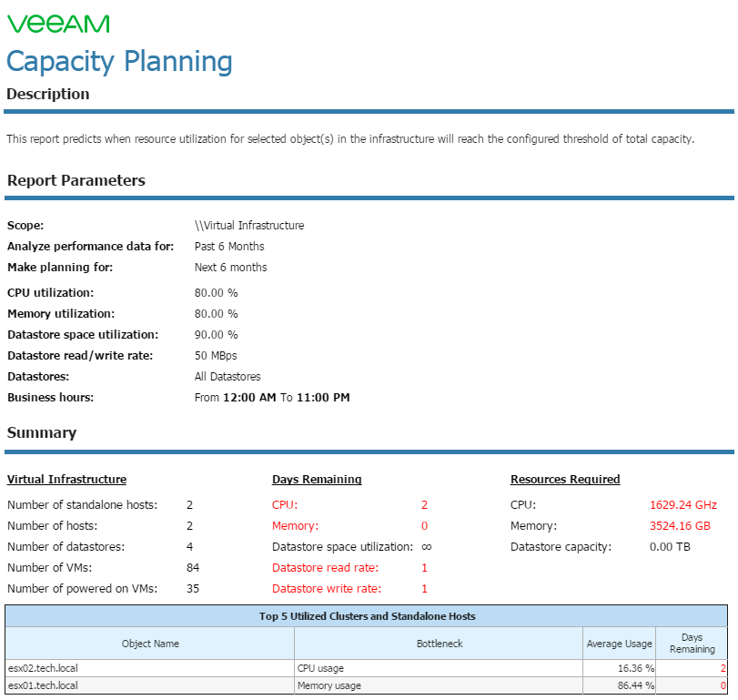Click the Resources Required underlined heading
The image size is (738, 700).
tap(565, 479)
